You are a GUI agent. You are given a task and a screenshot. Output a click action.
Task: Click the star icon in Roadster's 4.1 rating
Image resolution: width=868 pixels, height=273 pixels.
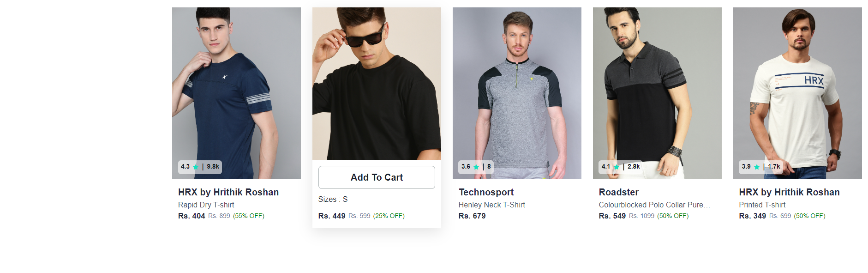[x=616, y=167]
